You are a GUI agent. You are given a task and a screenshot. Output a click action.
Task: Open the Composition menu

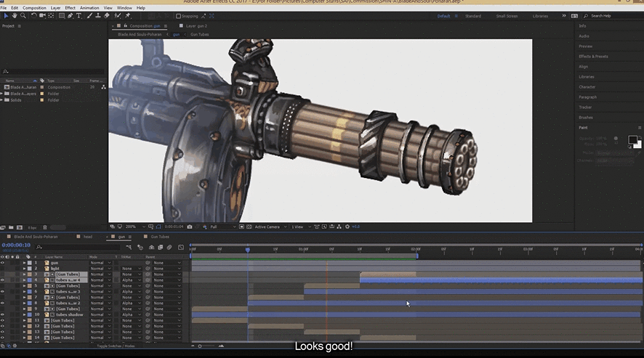tap(34, 8)
